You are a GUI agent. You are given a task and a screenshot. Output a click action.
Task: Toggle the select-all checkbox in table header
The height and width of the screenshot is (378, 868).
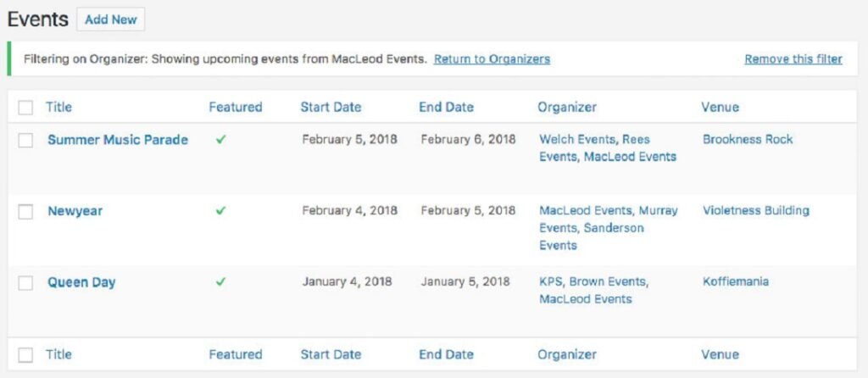(x=25, y=108)
